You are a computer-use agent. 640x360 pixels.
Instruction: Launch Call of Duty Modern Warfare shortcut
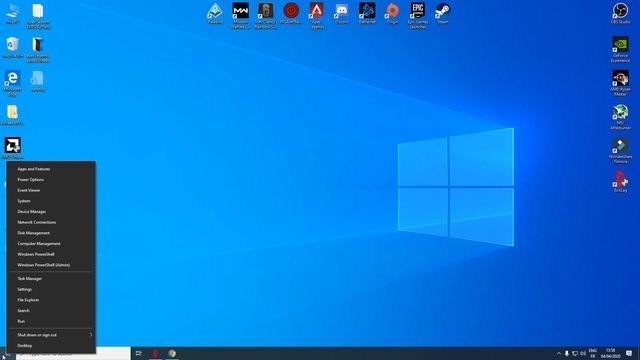tap(240, 15)
